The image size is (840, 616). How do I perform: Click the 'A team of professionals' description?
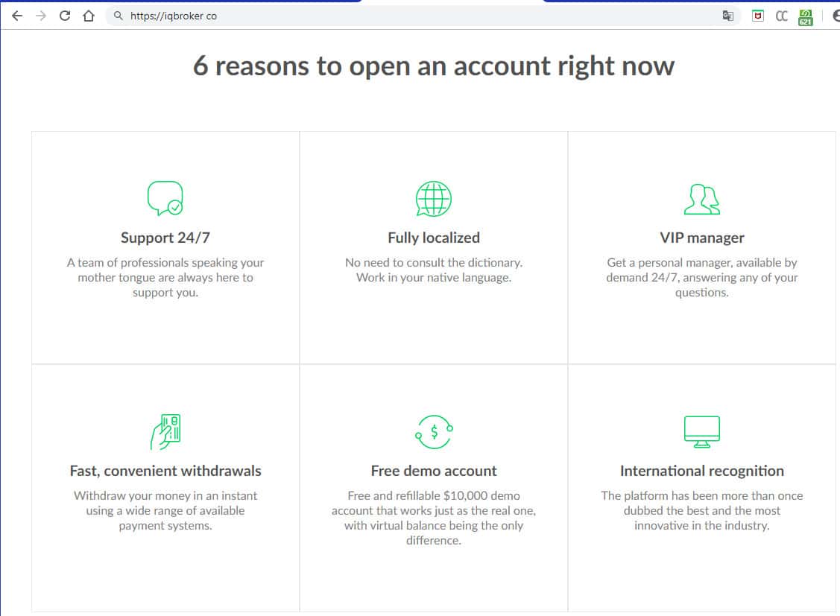pos(165,277)
